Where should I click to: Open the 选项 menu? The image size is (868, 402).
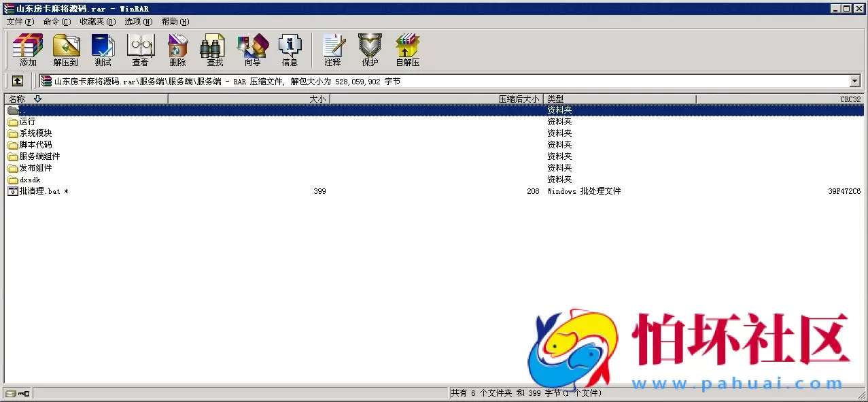[x=137, y=21]
